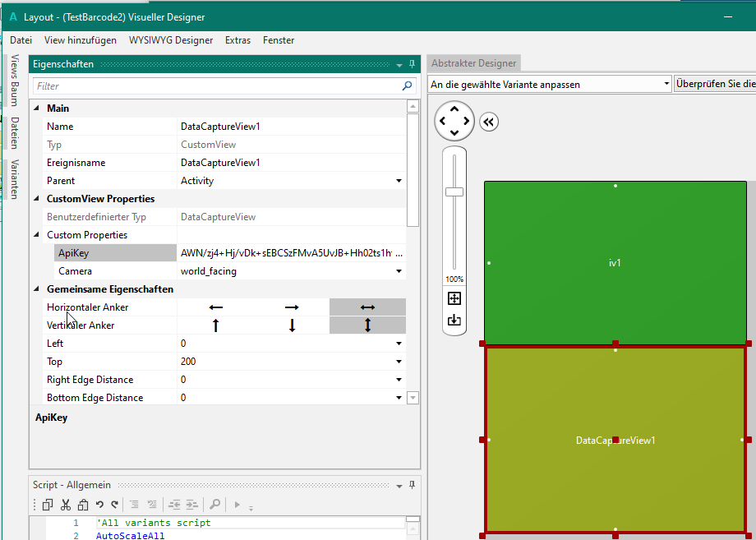Pin the Eigenschaften panel

tap(412, 64)
